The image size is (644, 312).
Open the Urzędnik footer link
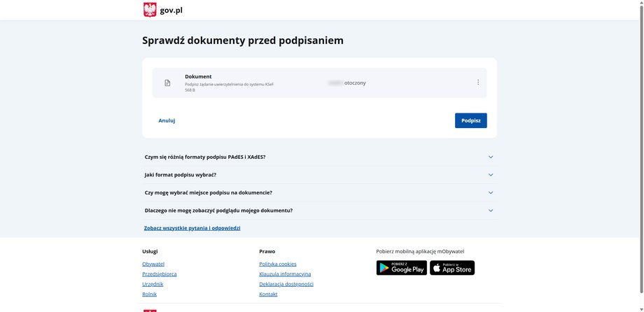153,284
